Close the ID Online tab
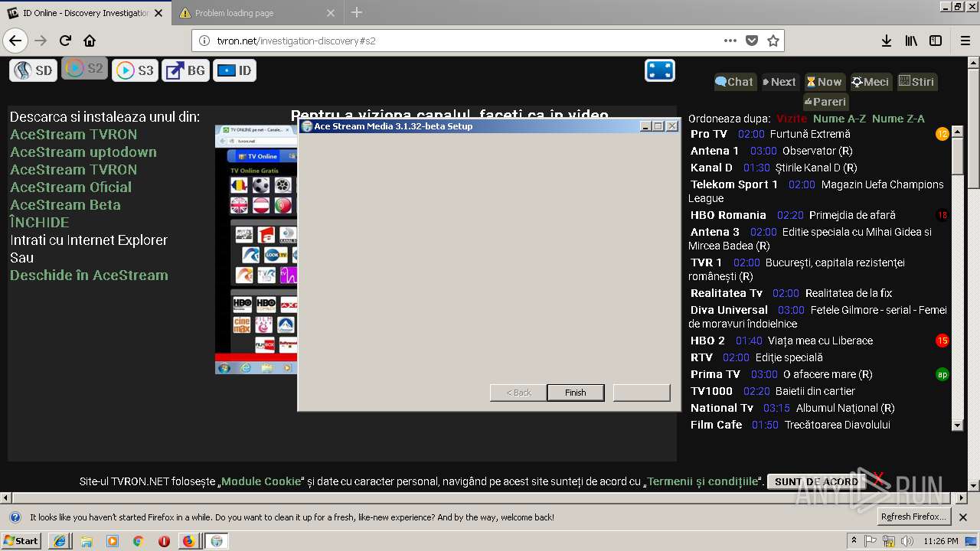This screenshot has width=980, height=551. [158, 13]
